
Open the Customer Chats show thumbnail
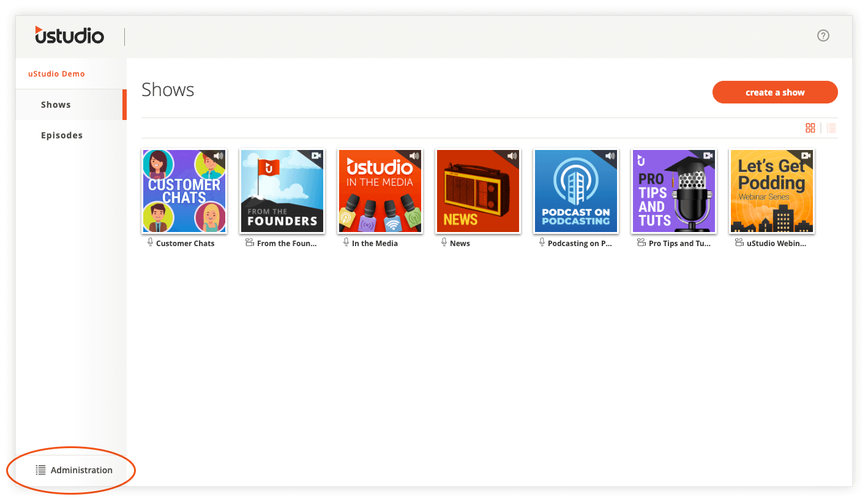pos(184,191)
